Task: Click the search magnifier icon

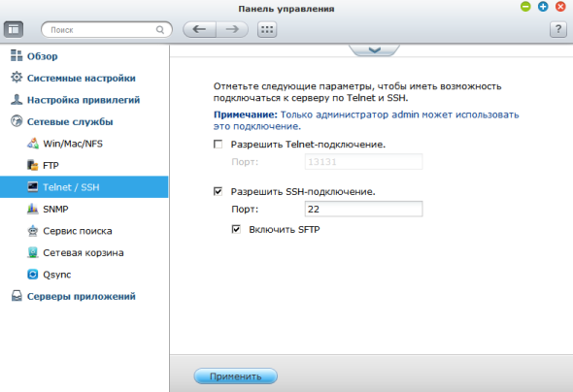Action: 160,29
